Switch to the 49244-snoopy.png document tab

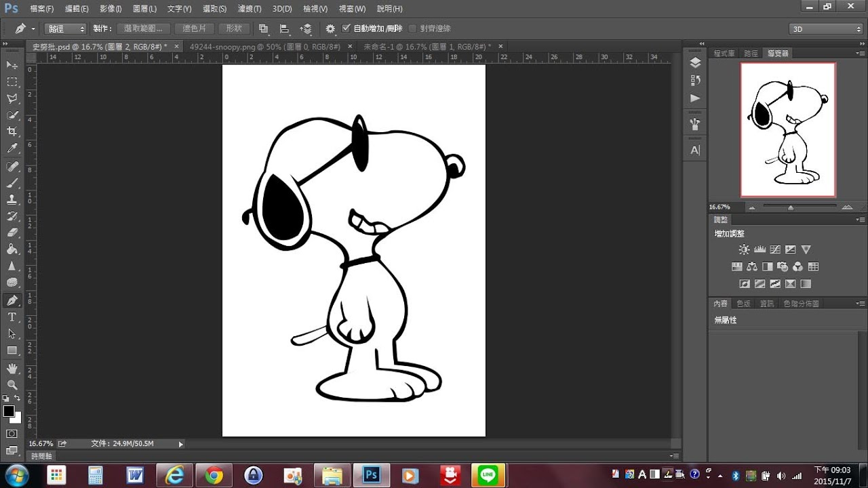coord(265,47)
